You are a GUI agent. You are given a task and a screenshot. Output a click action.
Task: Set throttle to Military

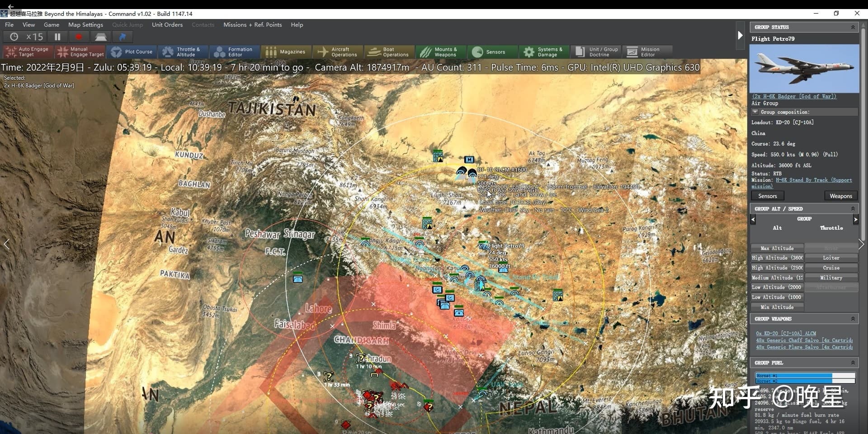(x=831, y=278)
